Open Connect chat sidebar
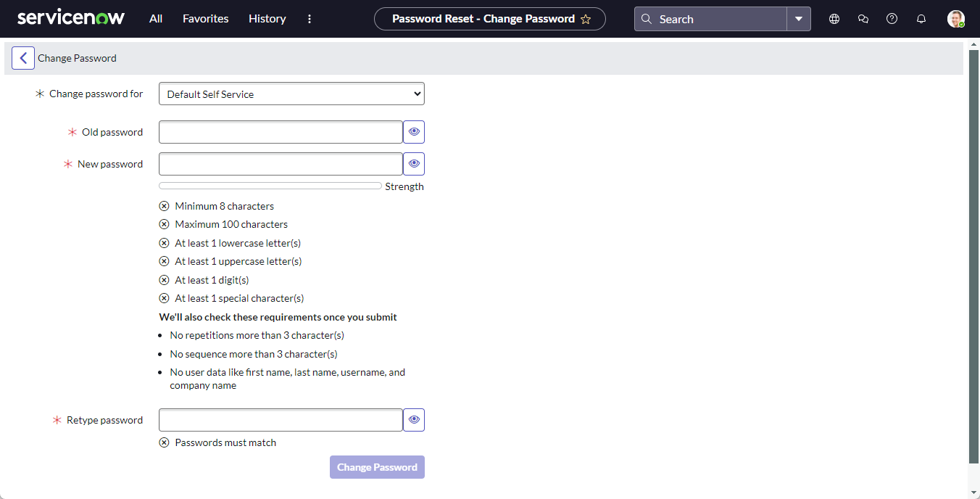Image resolution: width=980 pixels, height=499 pixels. click(863, 19)
